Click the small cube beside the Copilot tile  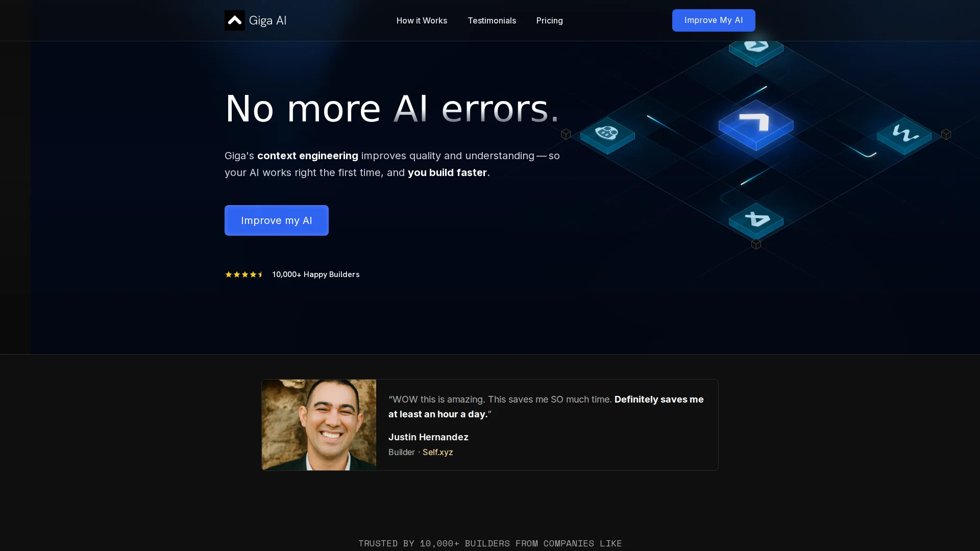[566, 134]
